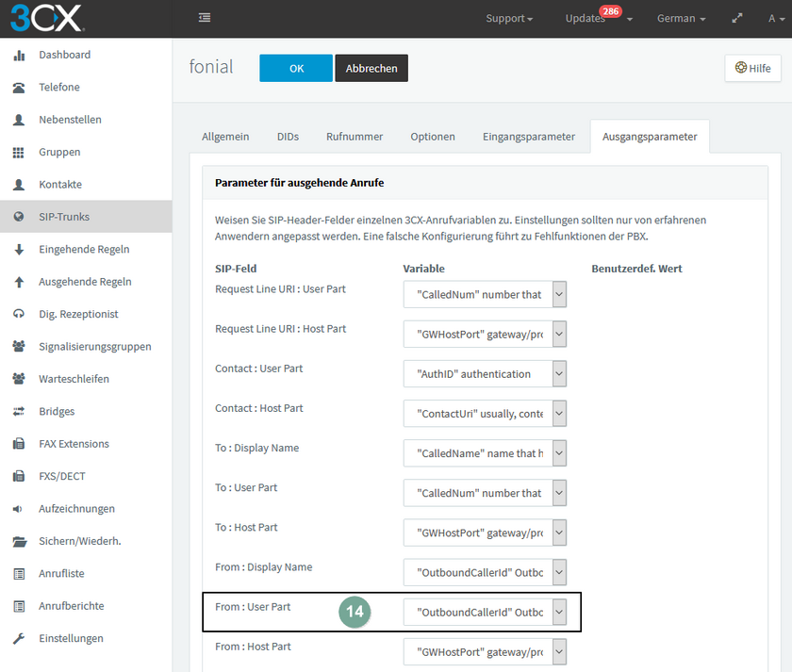The width and height of the screenshot is (792, 672).
Task: Click the FAX Extensions fax icon
Action: pos(19,444)
